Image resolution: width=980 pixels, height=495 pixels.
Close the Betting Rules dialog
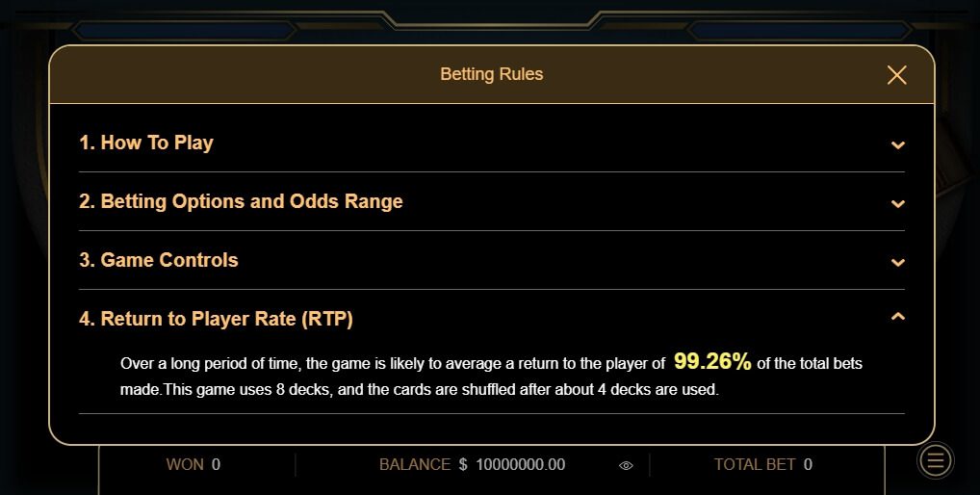pos(897,75)
